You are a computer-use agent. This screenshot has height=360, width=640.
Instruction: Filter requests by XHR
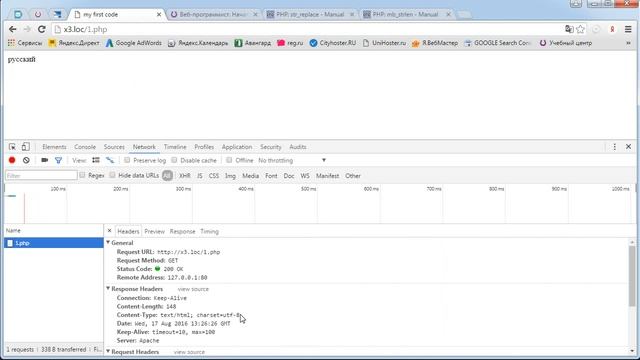184,176
